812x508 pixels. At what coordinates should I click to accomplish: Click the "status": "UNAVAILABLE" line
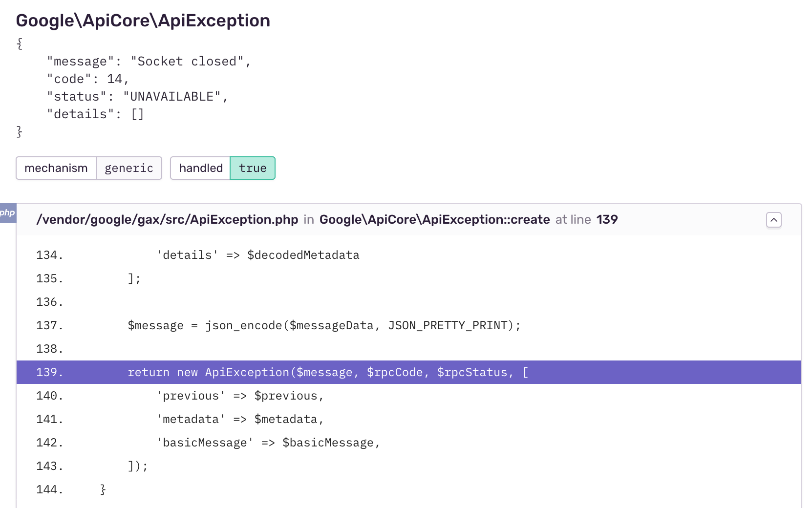coord(138,97)
